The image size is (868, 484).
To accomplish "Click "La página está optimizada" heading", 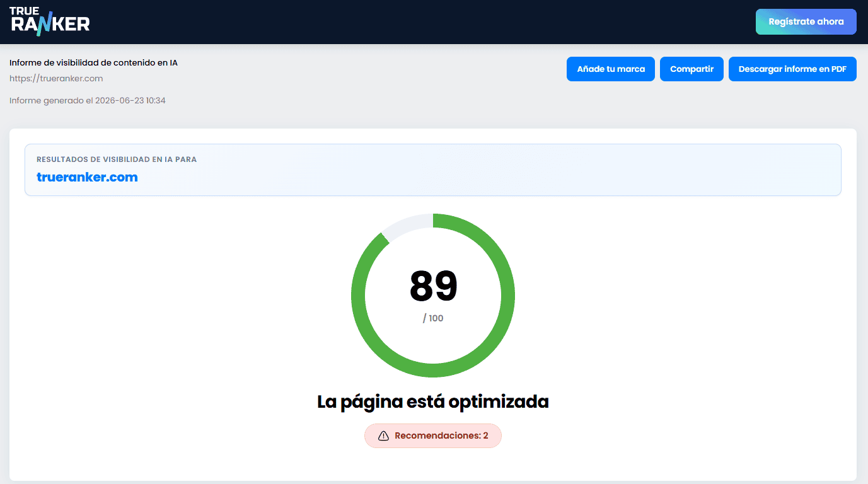I will click(x=433, y=401).
